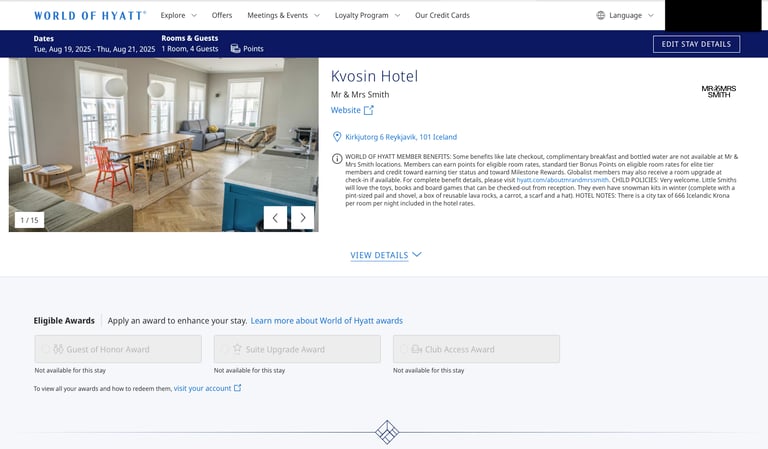The height and width of the screenshot is (449, 768).
Task: Select the 1 Room, 4 Guests text
Action: point(190,49)
